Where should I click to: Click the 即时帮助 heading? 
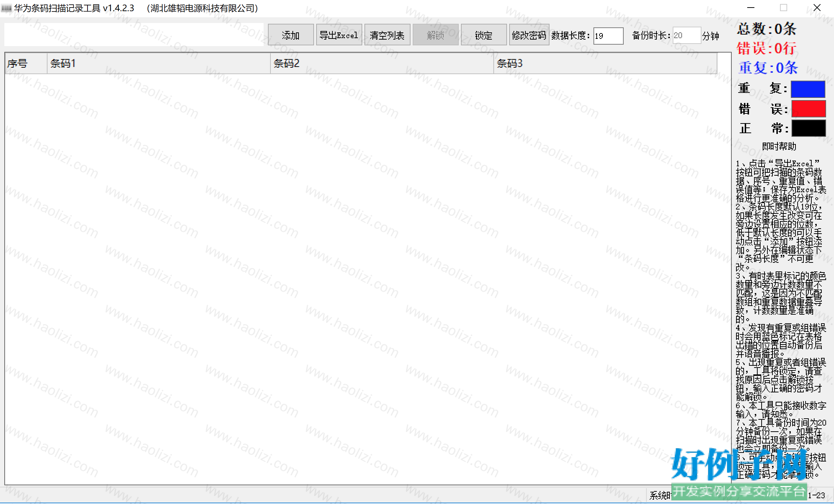coord(779,146)
